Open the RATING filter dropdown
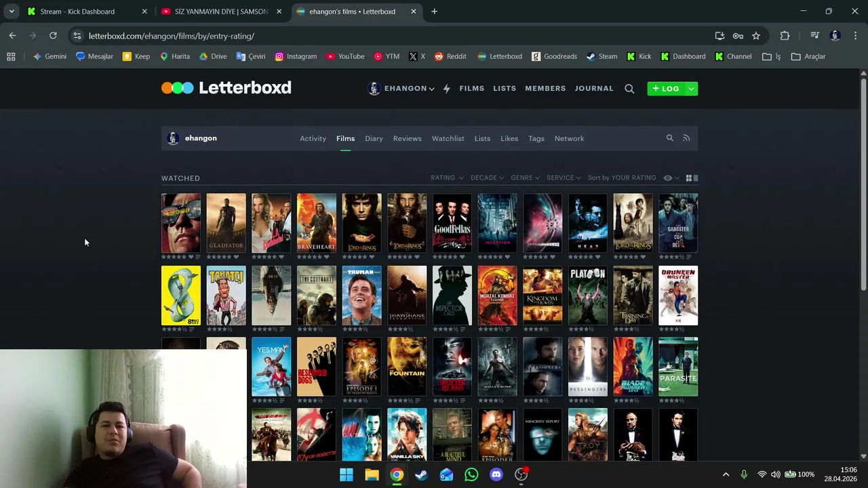Viewport: 868px width, 488px height. (447, 178)
